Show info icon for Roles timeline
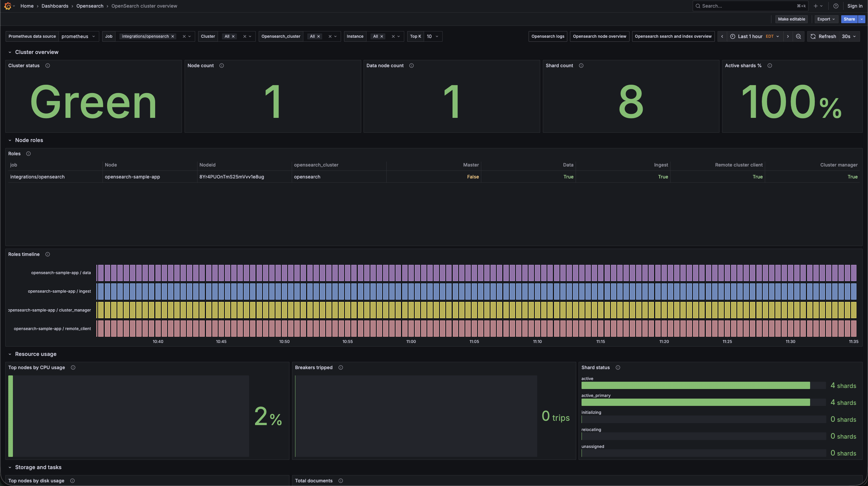The image size is (868, 486). point(48,254)
